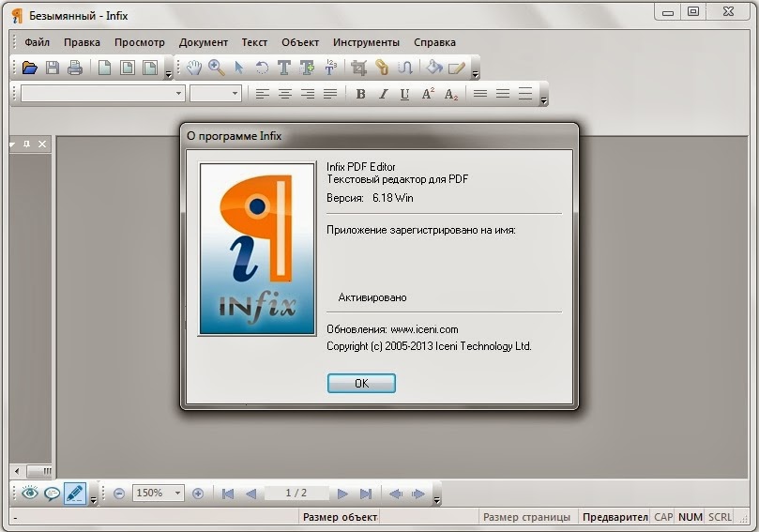Screen dimensions: 759x532
Task: Select the pencil sketch tool
Action: click(x=457, y=68)
